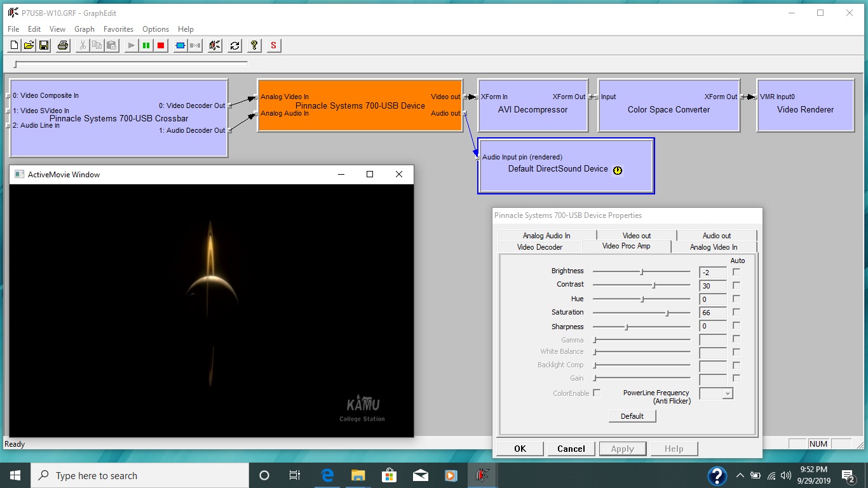Click the Saturation value field showing 66

[x=713, y=313]
